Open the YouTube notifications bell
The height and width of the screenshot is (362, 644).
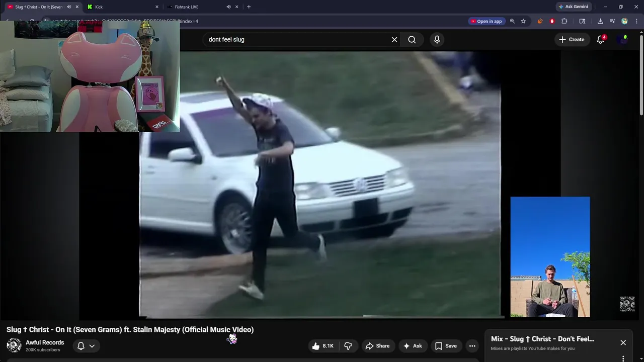[x=601, y=39]
